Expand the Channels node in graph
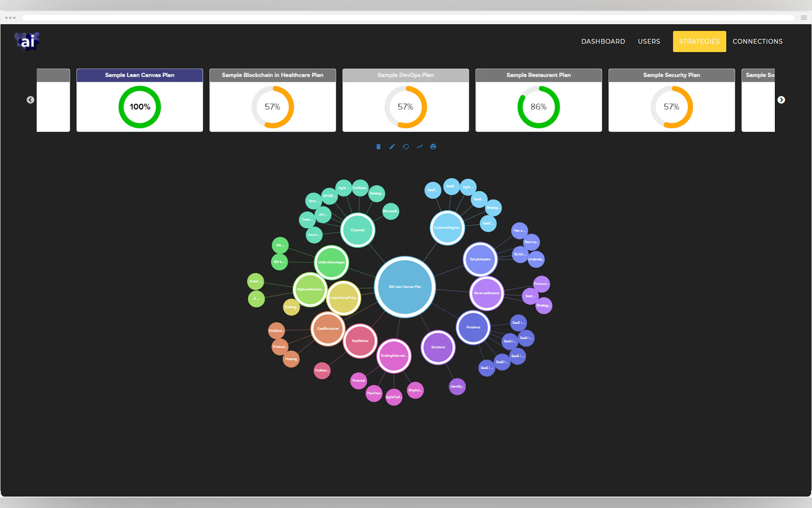The height and width of the screenshot is (508, 812). click(357, 230)
